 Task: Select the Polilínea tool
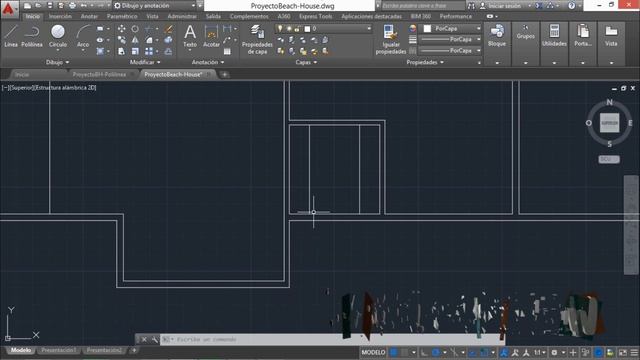[x=32, y=36]
